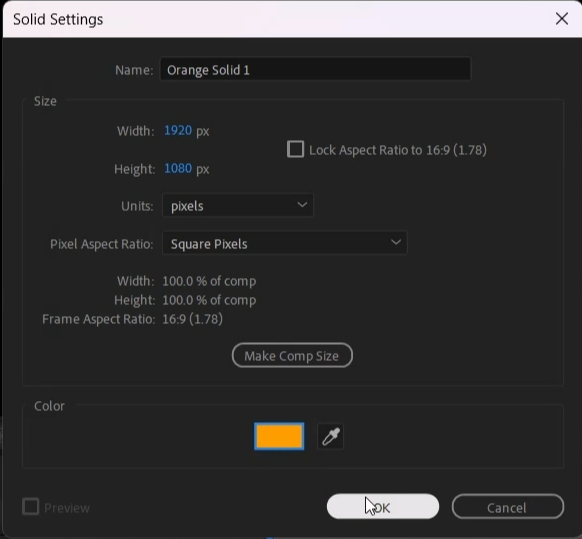Click the 'Size' section heading
Image resolution: width=582 pixels, height=539 pixels.
pos(45,101)
